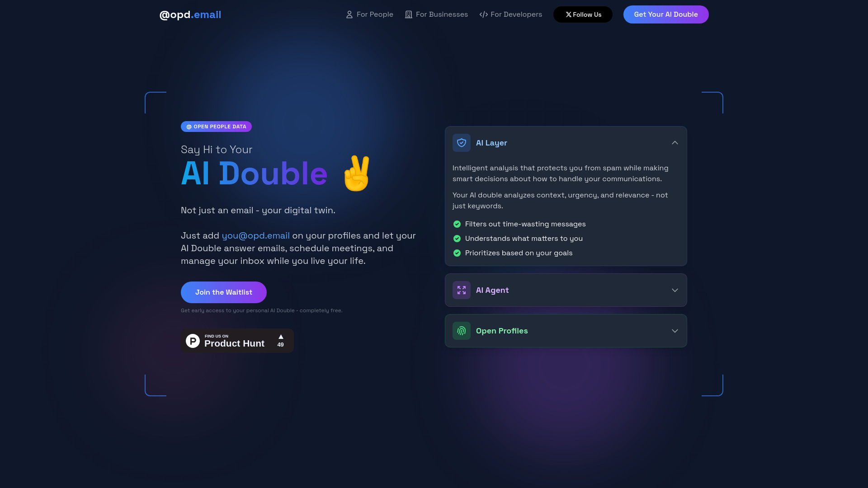The height and width of the screenshot is (488, 868).
Task: Click the Get Your AI Double button
Action: [666, 14]
